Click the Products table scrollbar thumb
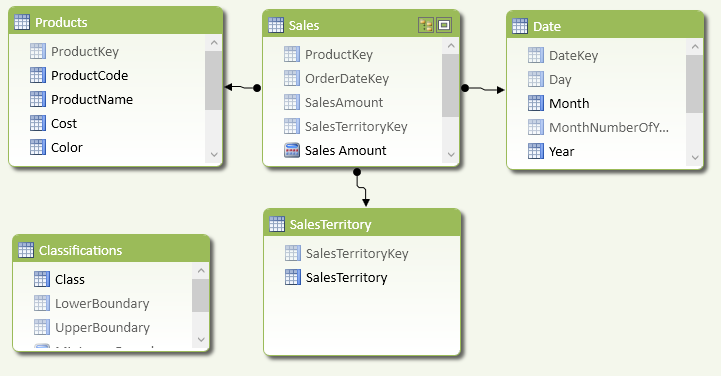The width and height of the screenshot is (721, 376). coord(213,80)
